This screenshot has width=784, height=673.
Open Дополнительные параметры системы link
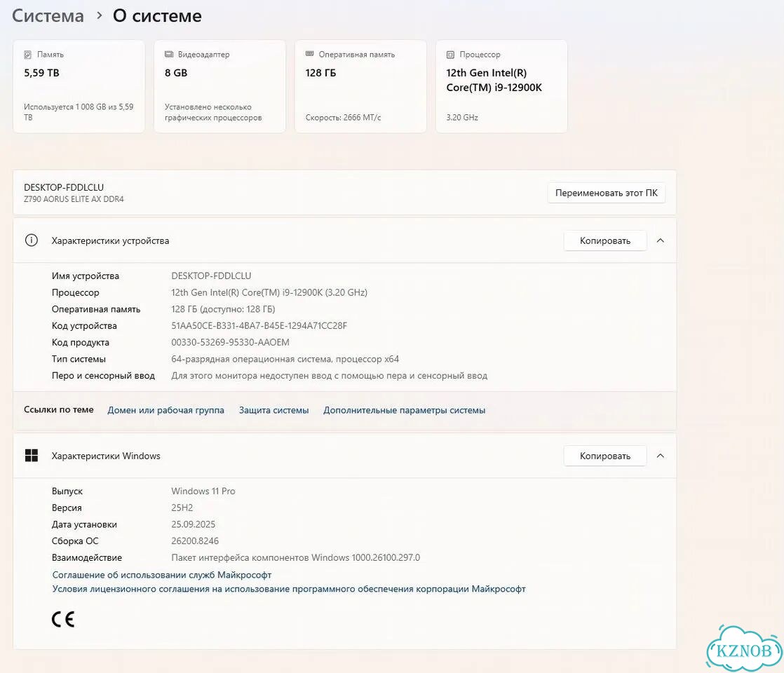tap(404, 410)
